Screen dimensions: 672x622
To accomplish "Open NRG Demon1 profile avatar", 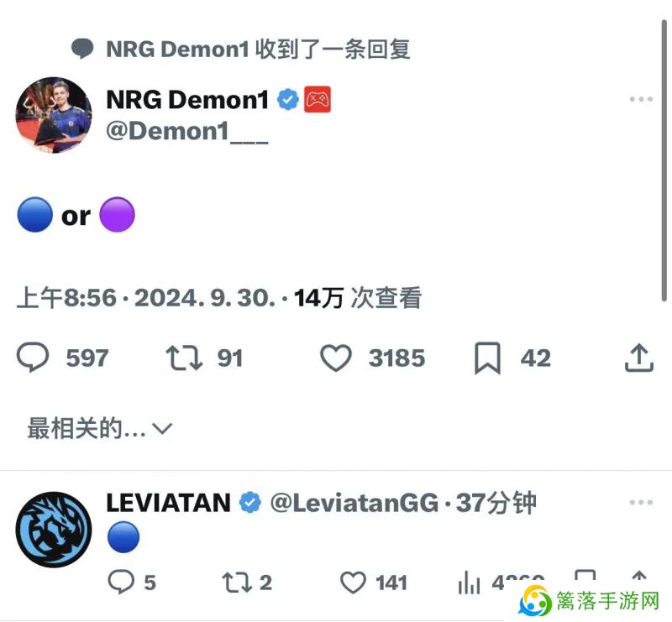I will tap(54, 115).
